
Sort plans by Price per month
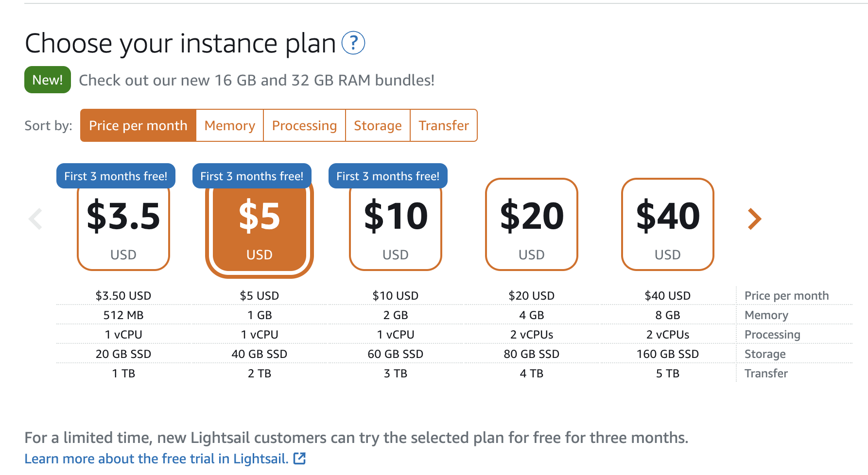tap(138, 126)
